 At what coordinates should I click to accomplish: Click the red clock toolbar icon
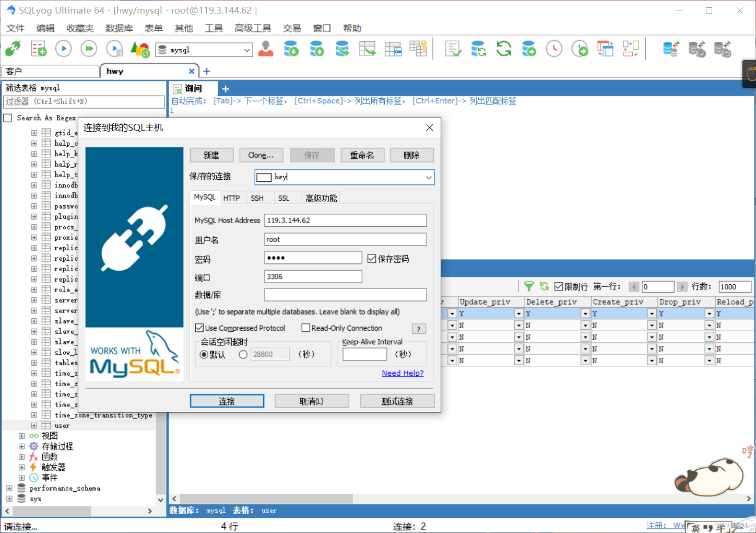(x=554, y=49)
